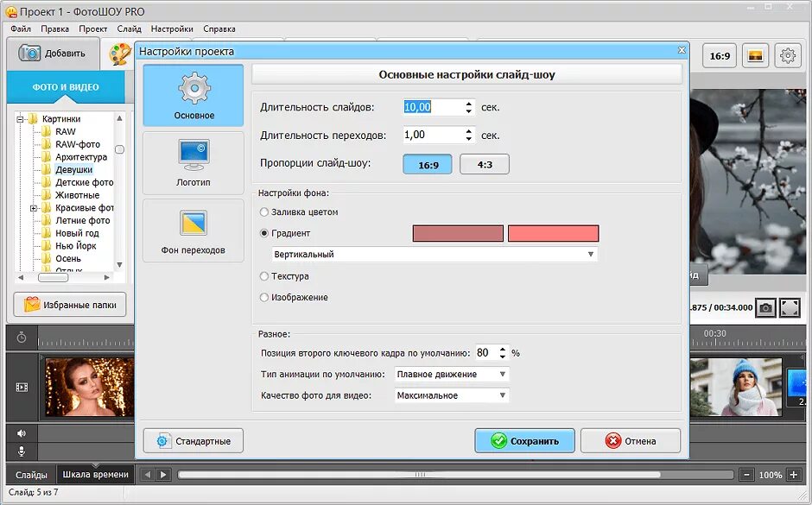Pick second gradient color swatch (light pink)
This screenshot has height=505, width=812.
[x=554, y=233]
